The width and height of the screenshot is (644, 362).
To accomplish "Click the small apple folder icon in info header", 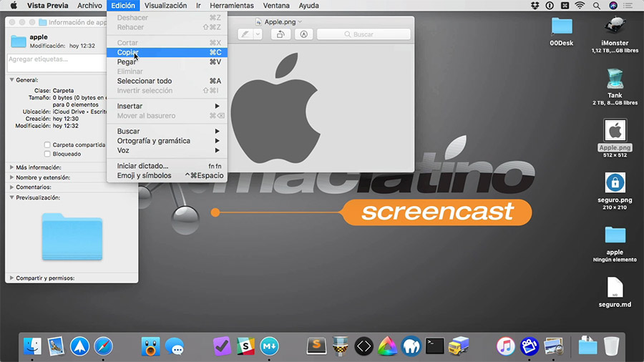I will click(18, 41).
